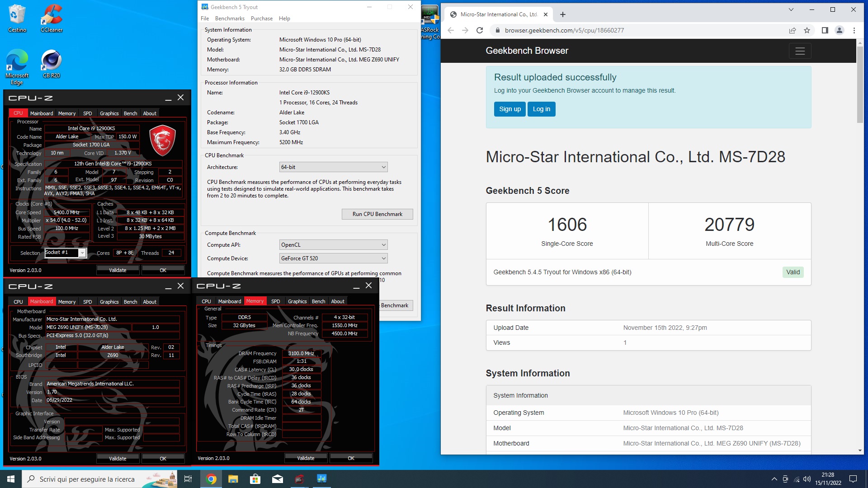The image size is (868, 488).
Task: Click the Geekbench taskbar icon
Action: (x=321, y=479)
